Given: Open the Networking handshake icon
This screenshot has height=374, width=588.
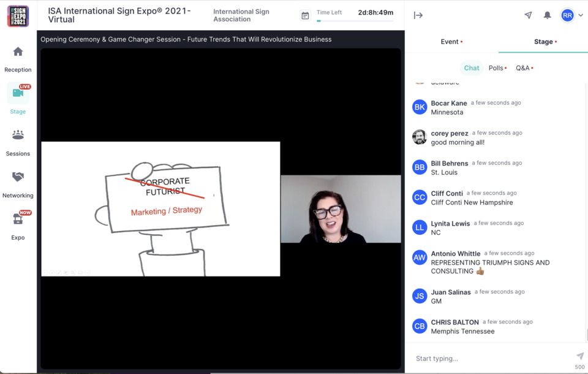Looking at the screenshot, I should point(18,177).
